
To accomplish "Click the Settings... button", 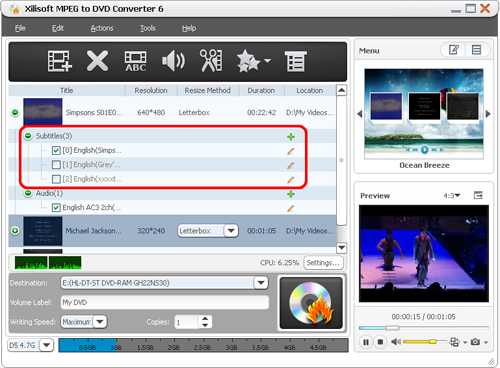I will click(323, 263).
